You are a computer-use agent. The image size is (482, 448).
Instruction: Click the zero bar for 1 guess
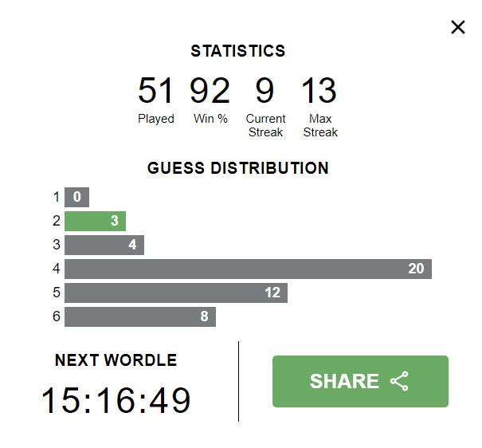pyautogui.click(x=76, y=197)
